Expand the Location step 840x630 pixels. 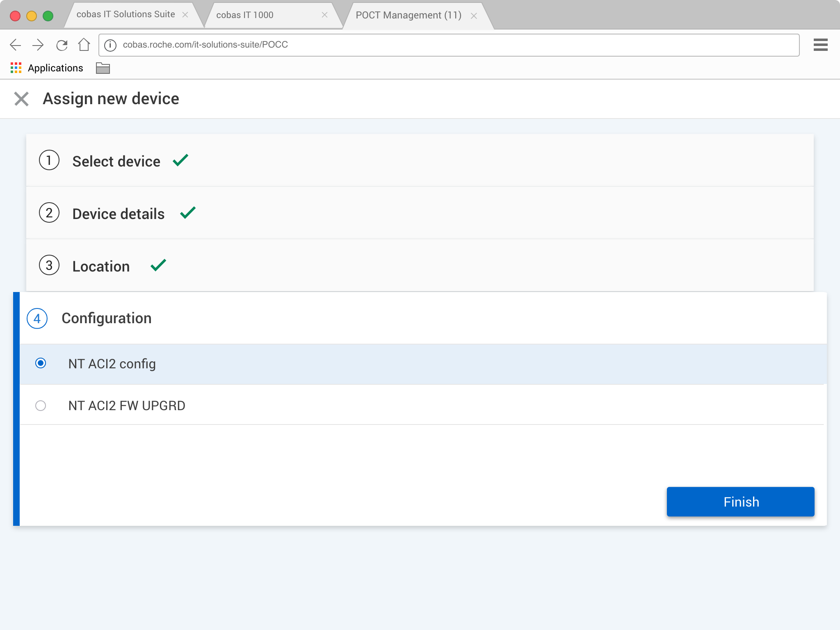tap(101, 266)
